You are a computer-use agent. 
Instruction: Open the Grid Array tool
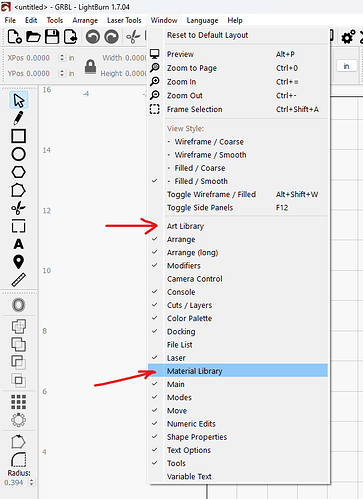pos(18,402)
